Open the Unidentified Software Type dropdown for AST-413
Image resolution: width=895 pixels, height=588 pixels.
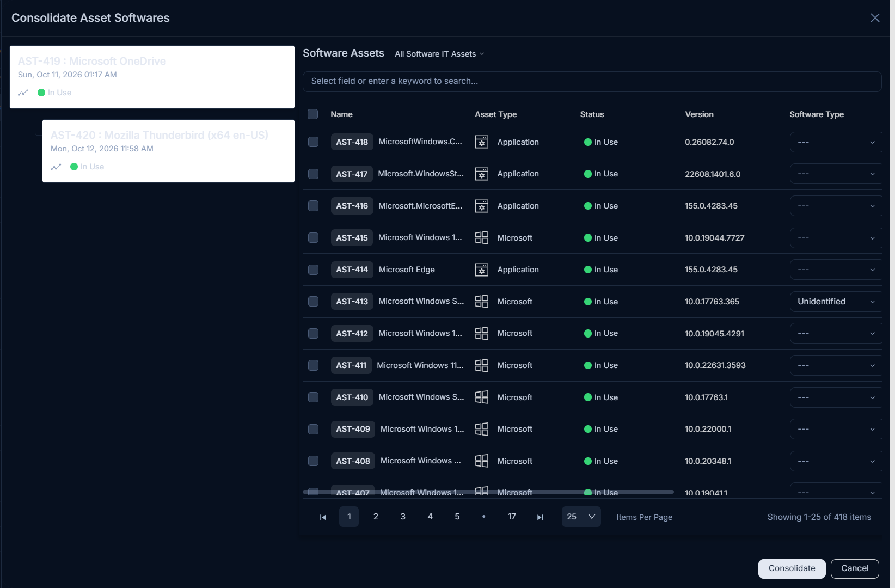point(836,302)
